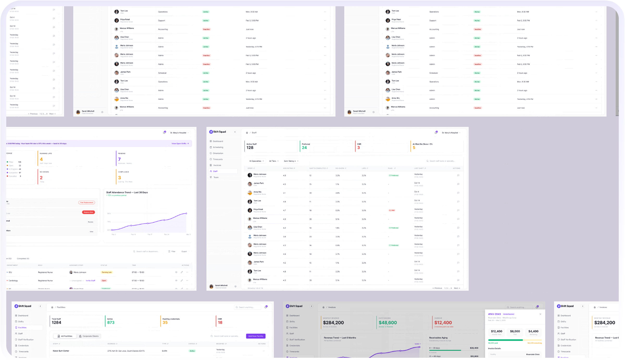Click the Add New Facility button
Image resolution: width=625 pixels, height=364 pixels.
(255, 336)
